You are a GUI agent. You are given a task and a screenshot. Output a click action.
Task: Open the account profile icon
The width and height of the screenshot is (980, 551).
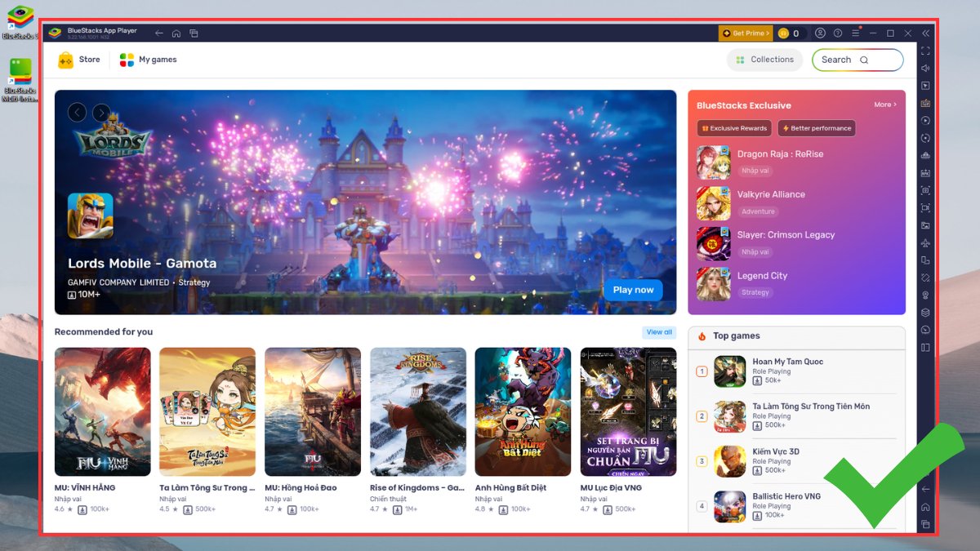pyautogui.click(x=820, y=33)
